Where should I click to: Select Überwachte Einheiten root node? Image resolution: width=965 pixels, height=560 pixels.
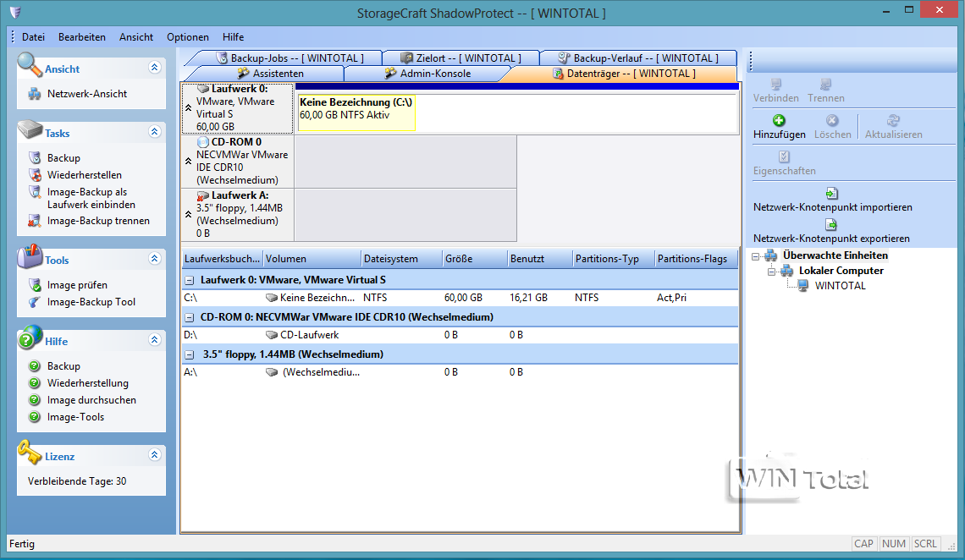tap(835, 255)
